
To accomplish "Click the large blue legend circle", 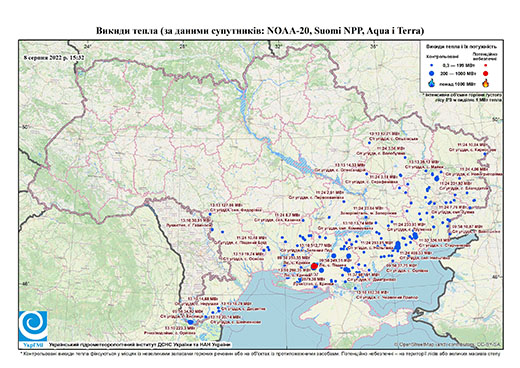I will 432,73.
